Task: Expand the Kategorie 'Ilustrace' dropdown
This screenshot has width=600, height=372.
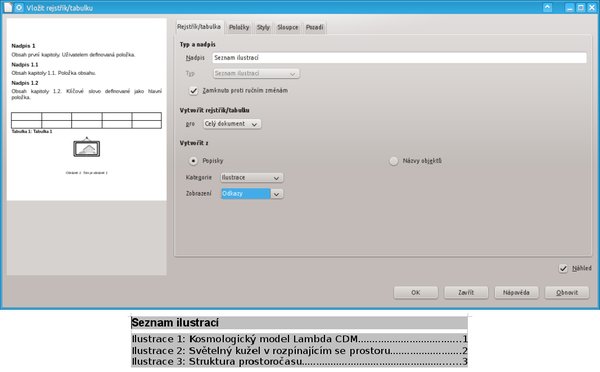Action: pyautogui.click(x=252, y=178)
